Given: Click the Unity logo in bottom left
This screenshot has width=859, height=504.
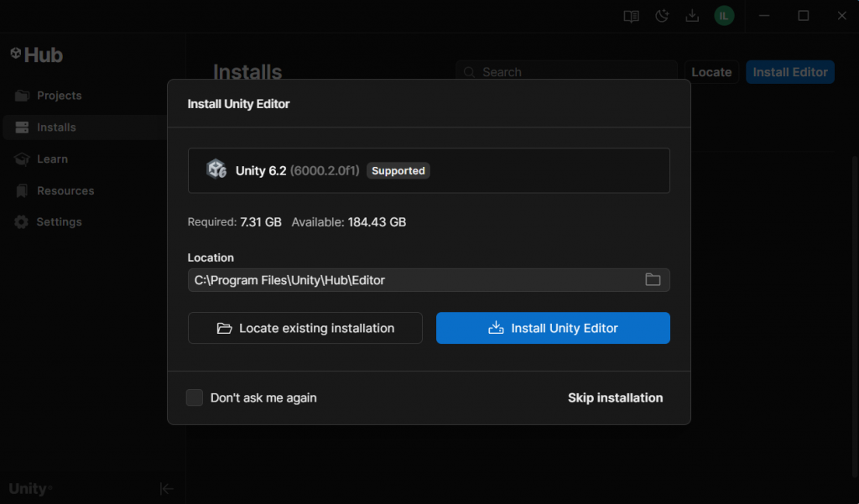Looking at the screenshot, I should pyautogui.click(x=31, y=489).
